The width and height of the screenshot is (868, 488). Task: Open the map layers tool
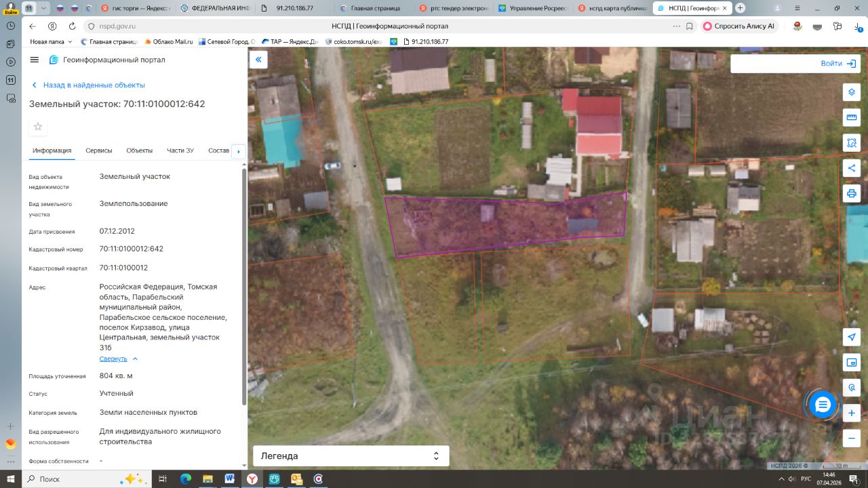(x=852, y=92)
